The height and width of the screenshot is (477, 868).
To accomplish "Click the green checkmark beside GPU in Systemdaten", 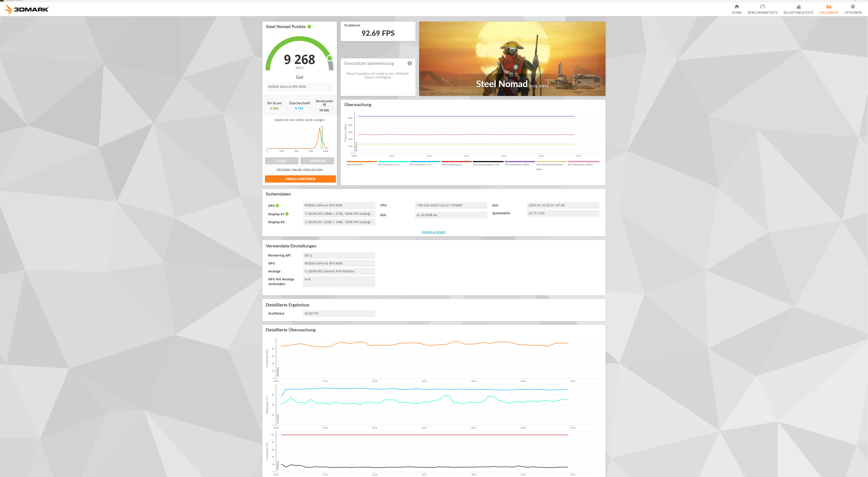I will point(277,205).
